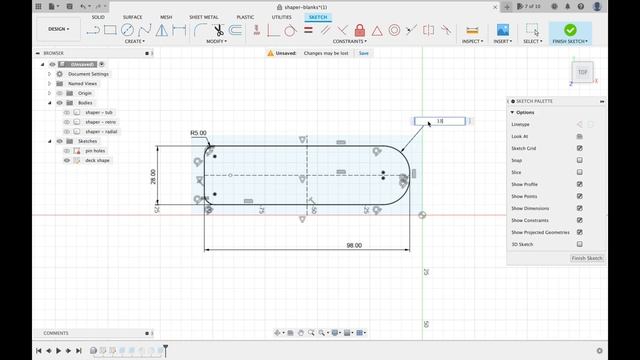
Task: Open the MODIFY dropdown menu
Action: (216, 41)
